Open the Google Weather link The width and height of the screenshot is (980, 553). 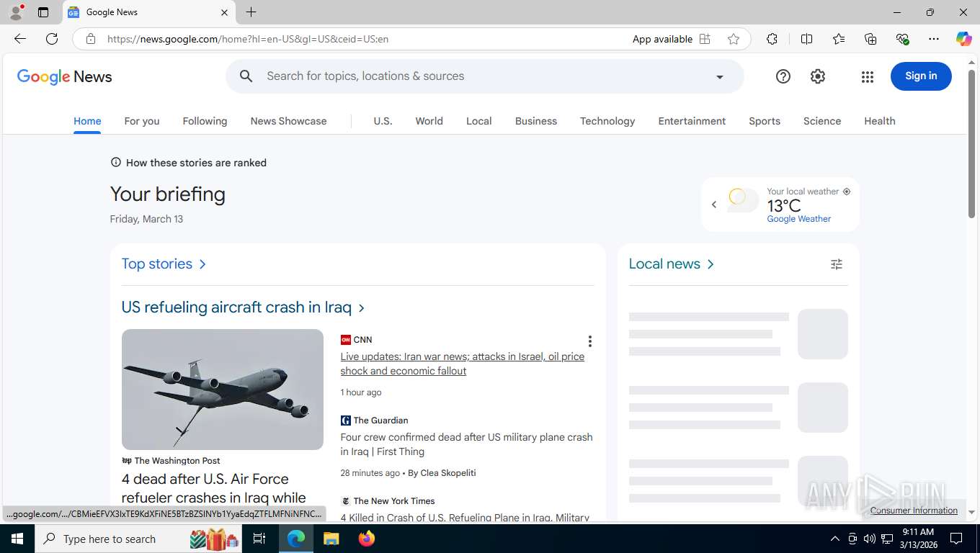(x=799, y=219)
